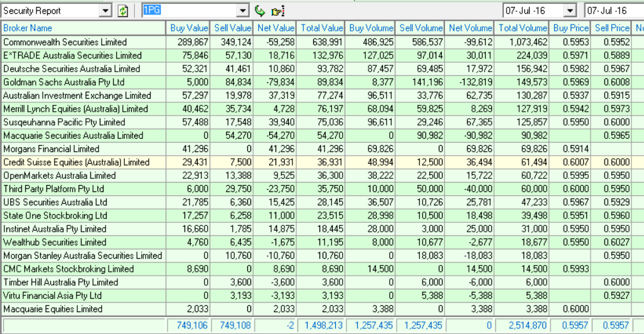Sort by Sell Price column header

(611, 28)
